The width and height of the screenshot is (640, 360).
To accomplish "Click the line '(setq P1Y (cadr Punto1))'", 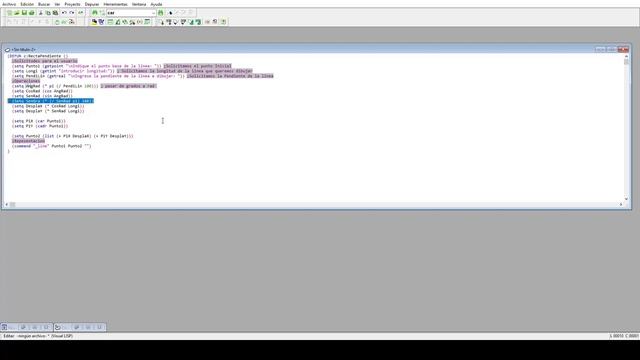I will (x=40, y=126).
